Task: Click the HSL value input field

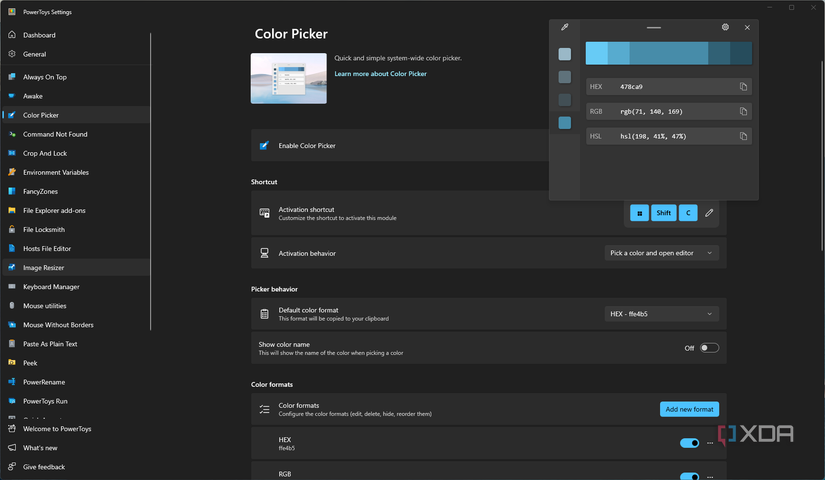Action: pyautogui.click(x=669, y=136)
